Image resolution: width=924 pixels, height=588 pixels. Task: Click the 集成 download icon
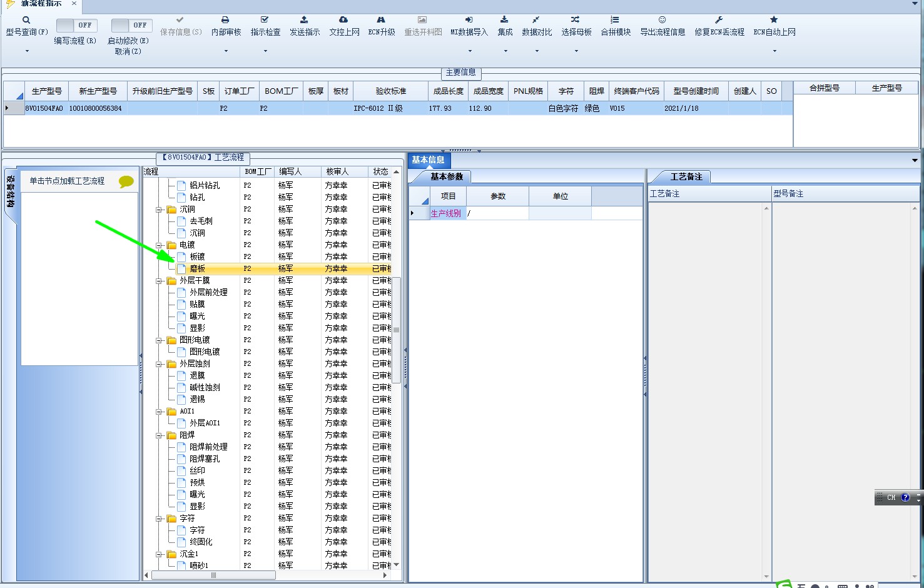point(504,20)
